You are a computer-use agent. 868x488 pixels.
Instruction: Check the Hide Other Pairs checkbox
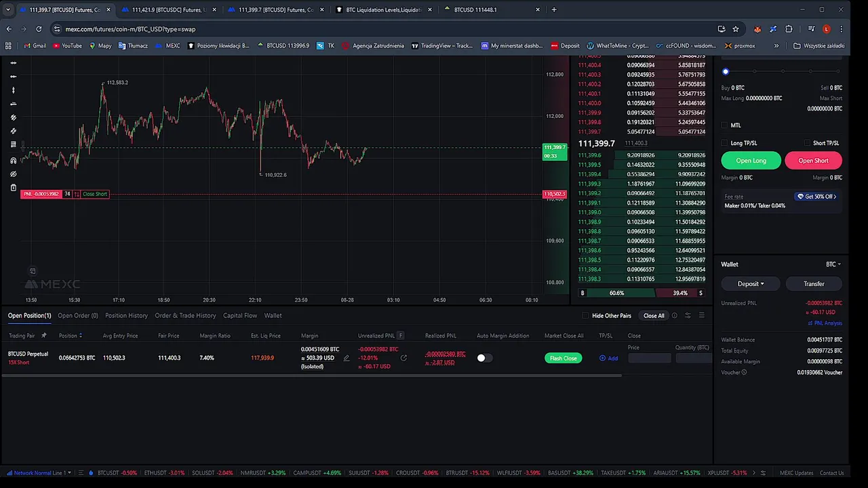pyautogui.click(x=585, y=315)
